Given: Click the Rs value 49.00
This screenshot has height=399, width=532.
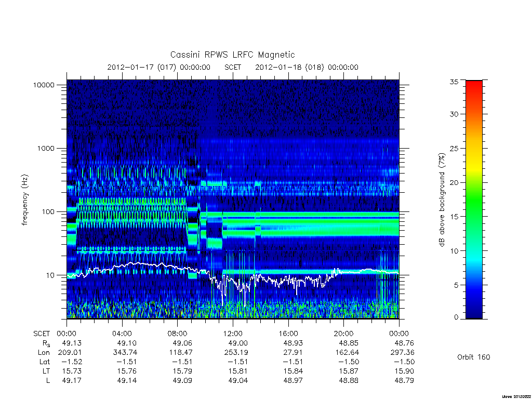Looking at the screenshot, I should click(238, 343).
